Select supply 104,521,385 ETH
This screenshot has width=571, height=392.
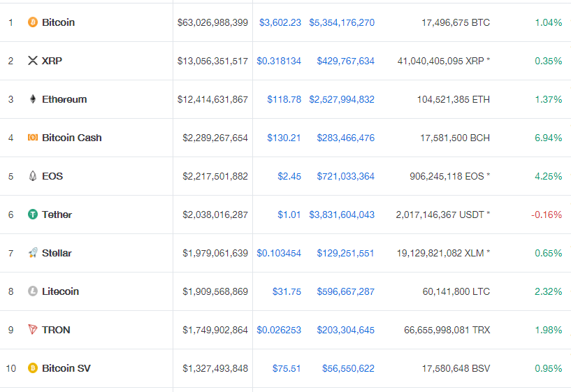(454, 99)
